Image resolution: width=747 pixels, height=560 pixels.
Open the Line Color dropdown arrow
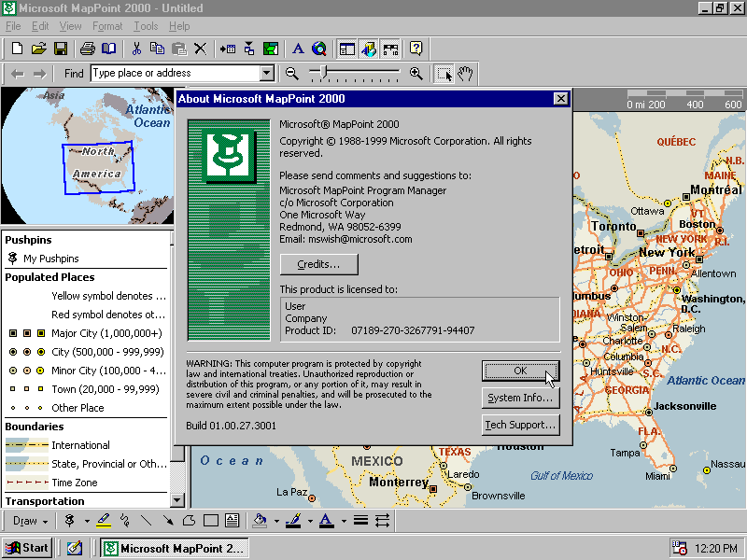310,521
